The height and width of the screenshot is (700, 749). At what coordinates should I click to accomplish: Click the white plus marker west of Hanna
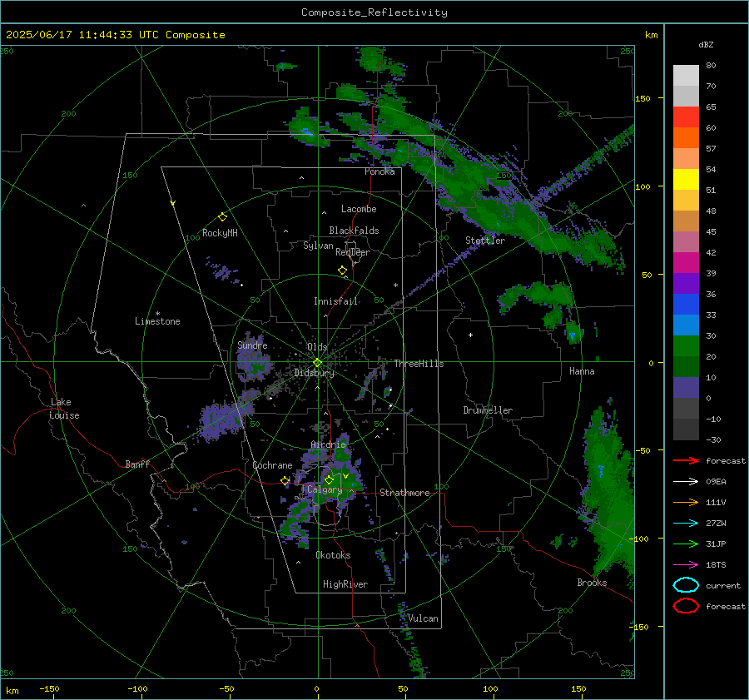click(470, 335)
